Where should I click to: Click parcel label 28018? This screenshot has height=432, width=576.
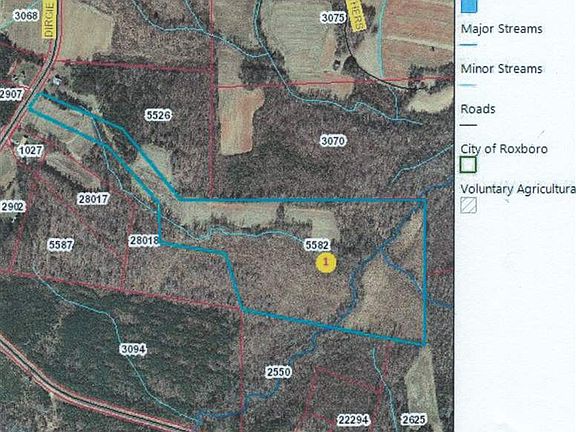point(144,241)
